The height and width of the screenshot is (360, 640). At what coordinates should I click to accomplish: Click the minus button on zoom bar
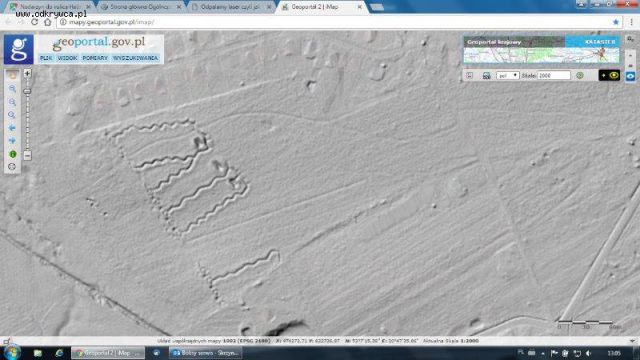(27, 155)
